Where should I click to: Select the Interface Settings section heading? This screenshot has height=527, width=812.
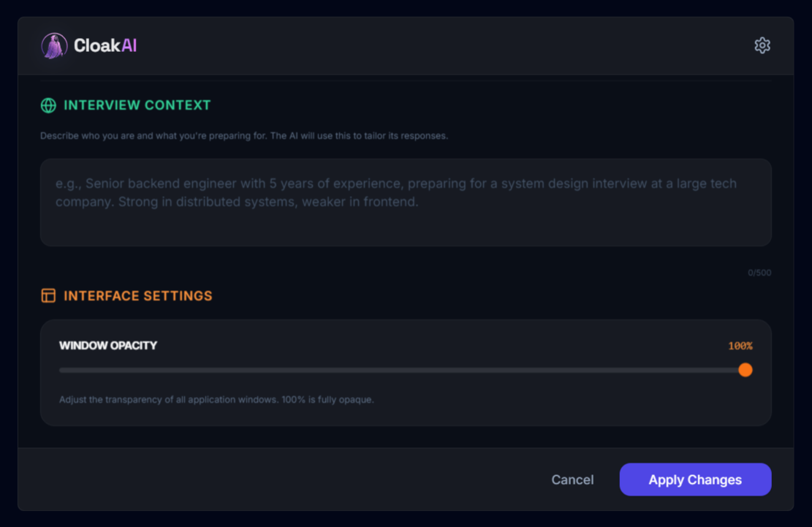click(x=137, y=296)
